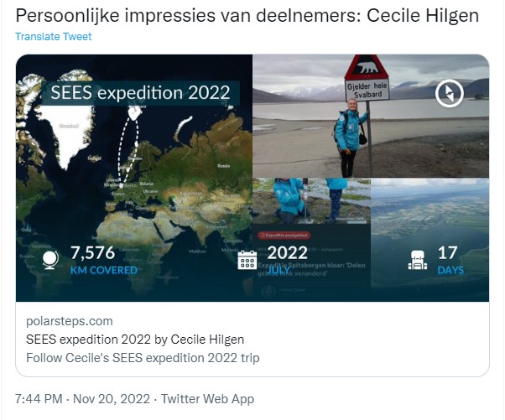Viewport: 505px width, 420px height.
Task: Click the Translate Tweet link
Action: click(54, 37)
